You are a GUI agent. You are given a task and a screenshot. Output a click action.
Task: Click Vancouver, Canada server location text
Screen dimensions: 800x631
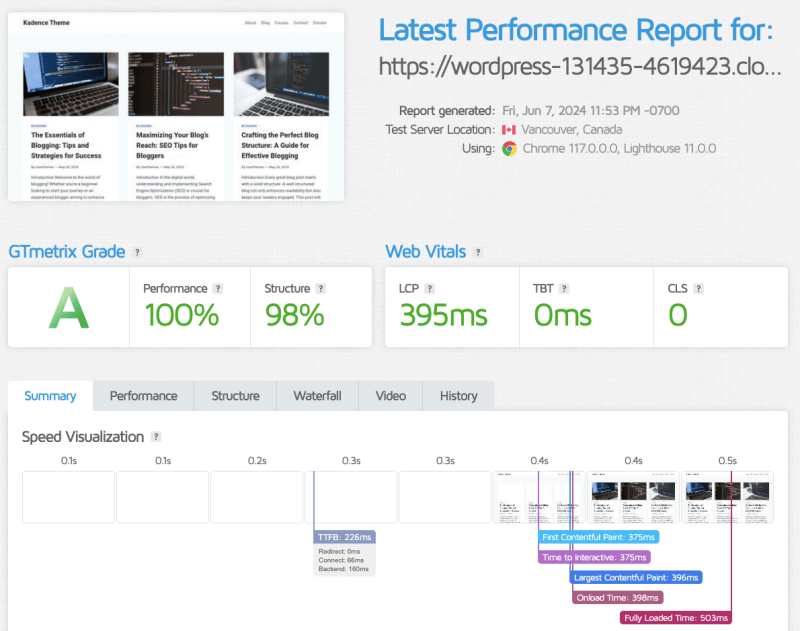click(x=571, y=130)
